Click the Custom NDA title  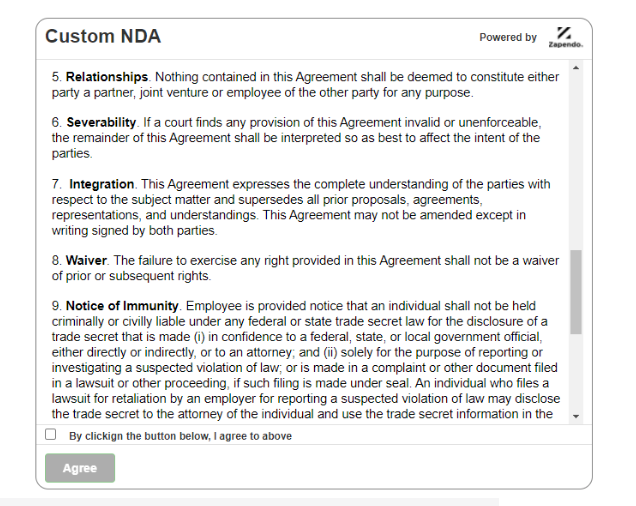tap(103, 37)
